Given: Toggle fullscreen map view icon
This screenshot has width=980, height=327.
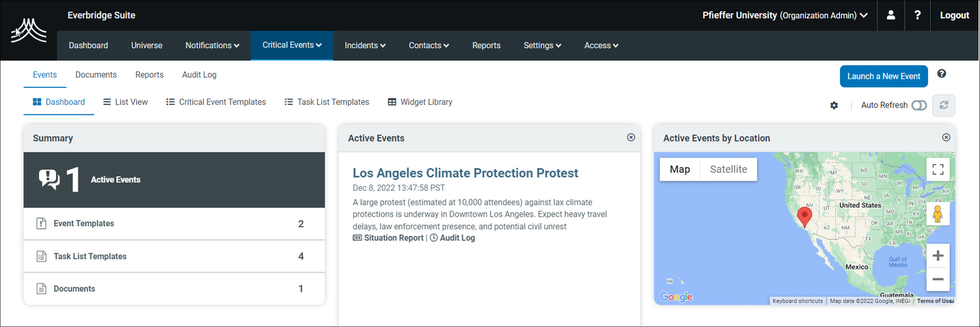Looking at the screenshot, I should pos(938,169).
